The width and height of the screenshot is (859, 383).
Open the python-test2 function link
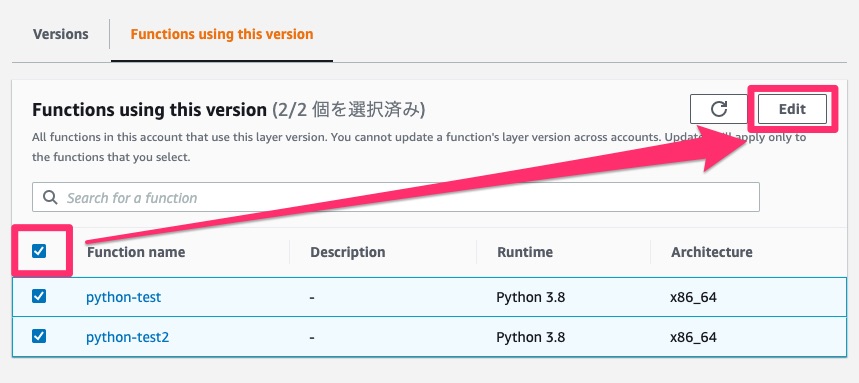128,336
